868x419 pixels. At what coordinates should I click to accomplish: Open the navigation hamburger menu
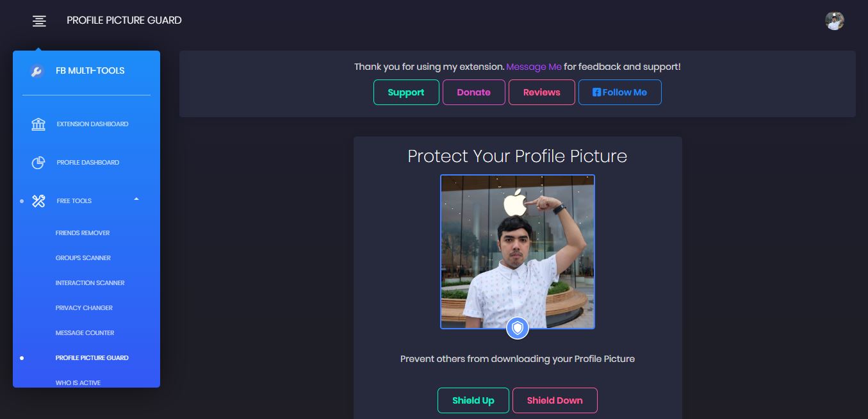point(39,21)
